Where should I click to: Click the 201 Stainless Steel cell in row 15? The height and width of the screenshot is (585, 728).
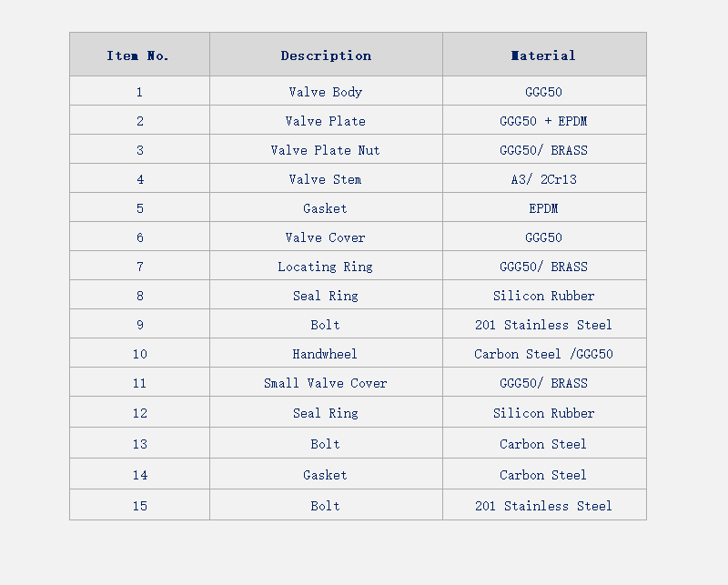[544, 505]
